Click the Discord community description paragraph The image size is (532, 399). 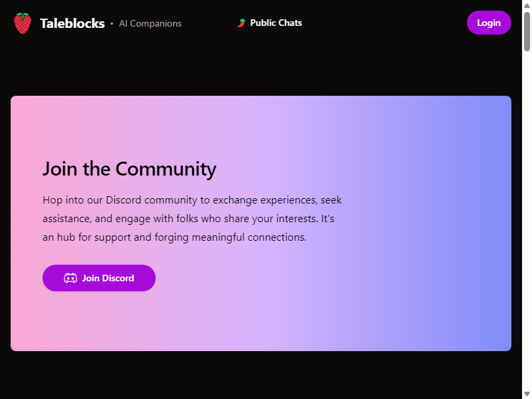[192, 219]
